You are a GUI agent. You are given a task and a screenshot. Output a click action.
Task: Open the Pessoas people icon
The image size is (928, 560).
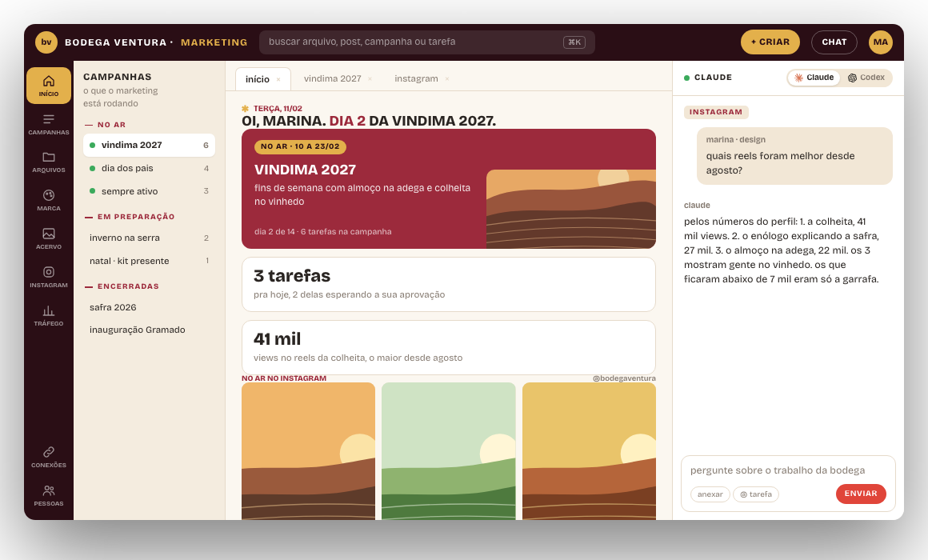[49, 495]
